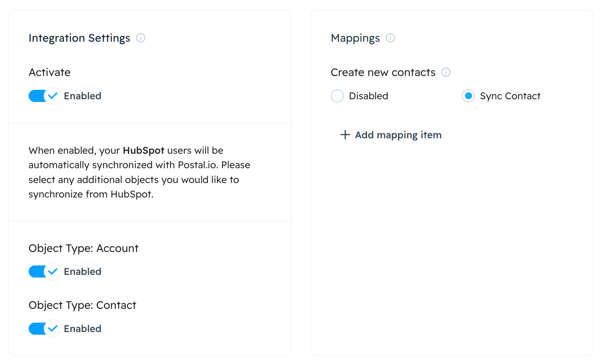This screenshot has height=364, width=602.
Task: Click the plus icon for adding a mapping
Action: coord(345,135)
